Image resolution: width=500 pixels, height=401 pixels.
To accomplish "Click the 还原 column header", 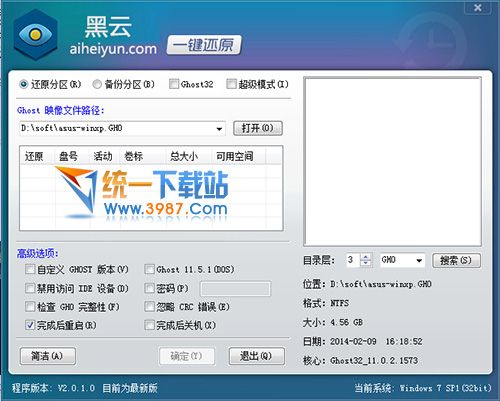I will point(34,156).
